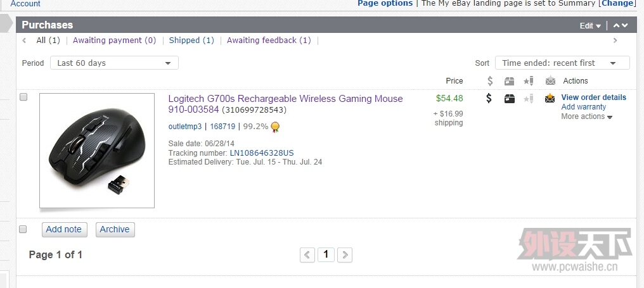
Task: Click the Archive button
Action: (115, 229)
